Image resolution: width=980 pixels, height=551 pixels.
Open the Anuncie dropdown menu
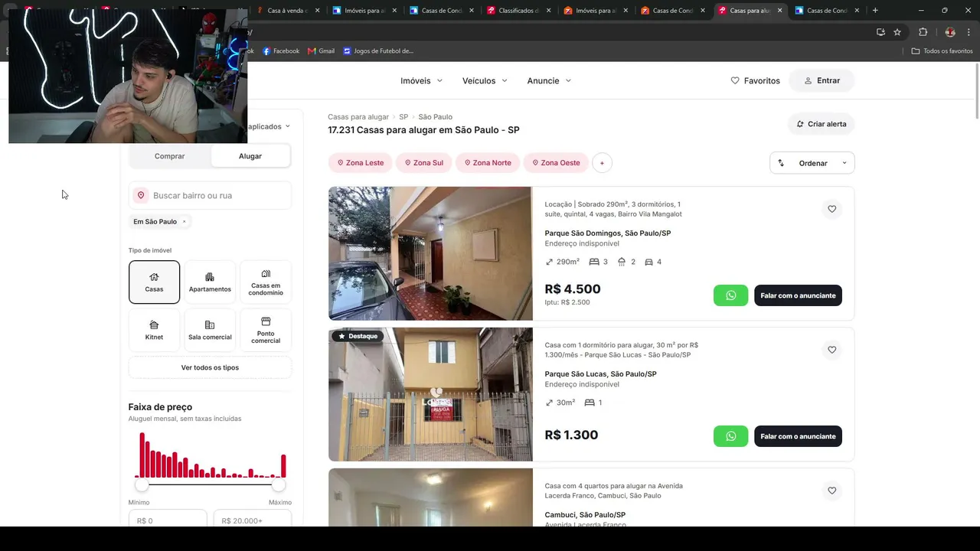pos(550,81)
